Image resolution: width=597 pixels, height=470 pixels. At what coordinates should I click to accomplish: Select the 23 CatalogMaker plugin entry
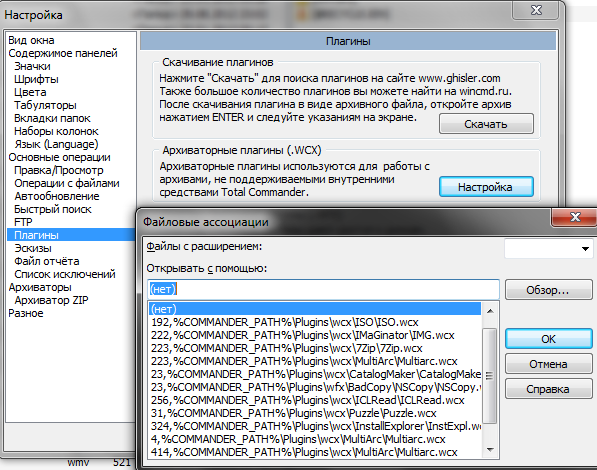[315, 374]
